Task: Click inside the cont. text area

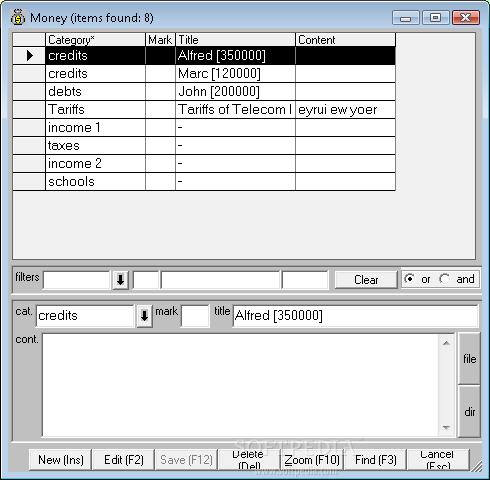Action: pyautogui.click(x=240, y=385)
